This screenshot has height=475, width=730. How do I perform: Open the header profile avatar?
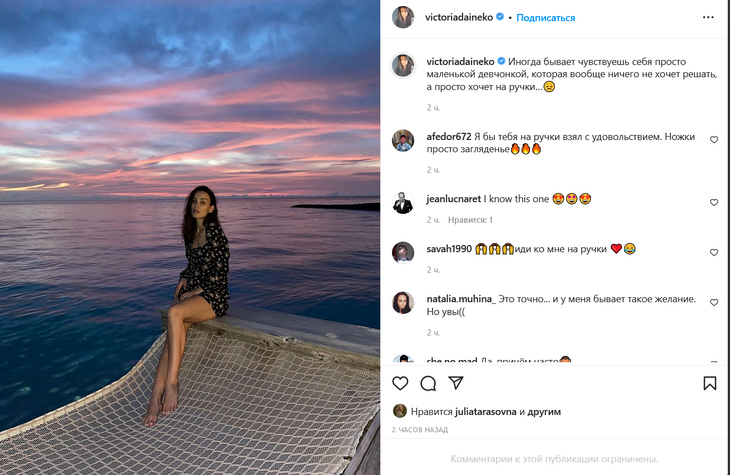[403, 17]
